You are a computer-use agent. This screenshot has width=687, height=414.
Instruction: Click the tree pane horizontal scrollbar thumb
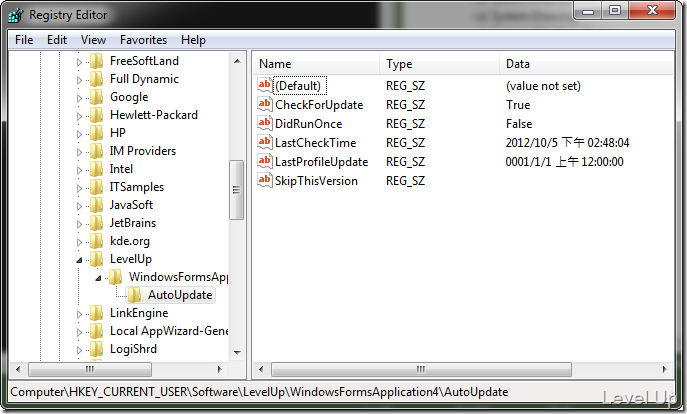point(90,369)
